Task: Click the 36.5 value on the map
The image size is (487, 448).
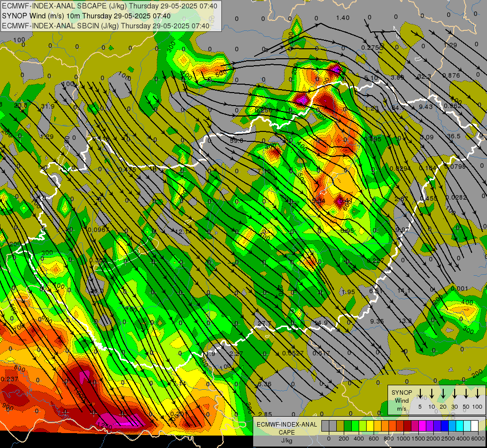Action: point(454,136)
